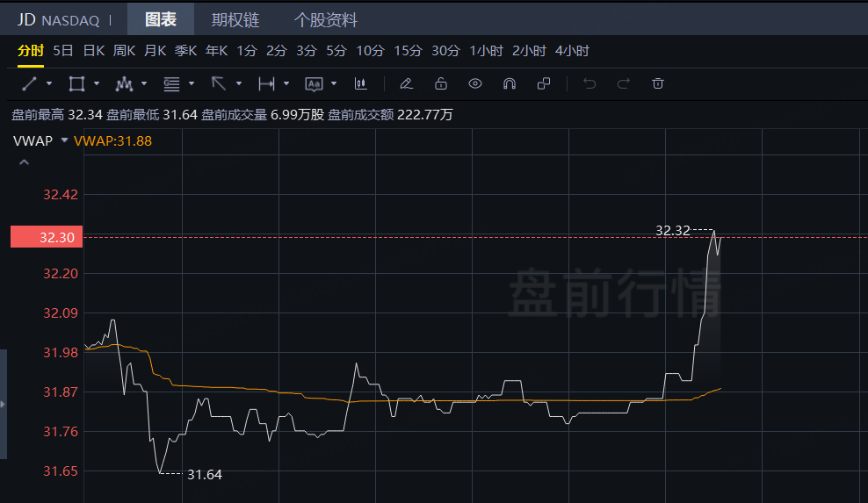
Task: Switch to the 图表 tab
Action: 161,19
